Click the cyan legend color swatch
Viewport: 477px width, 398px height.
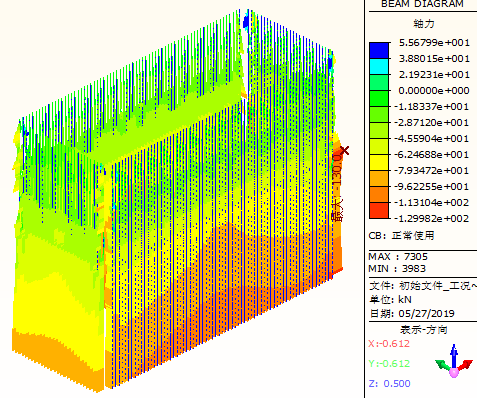pyautogui.click(x=379, y=66)
